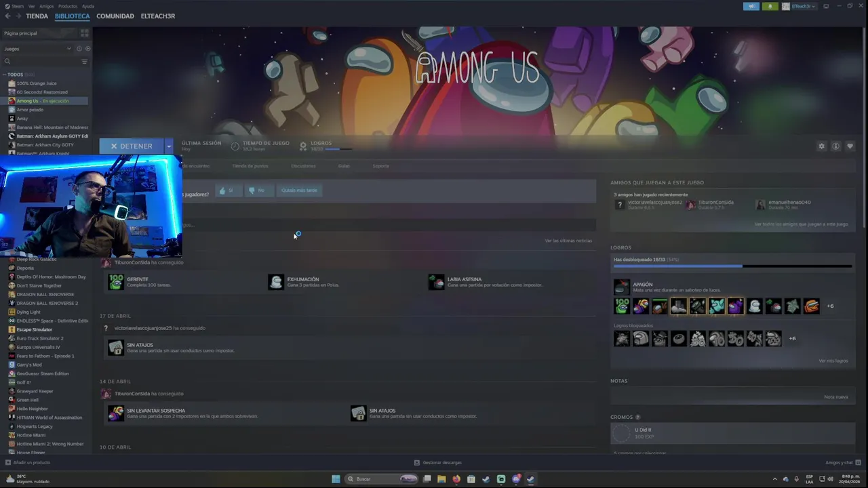This screenshot has width=868, height=488.
Task: Create a Nota nueva
Action: coord(836,396)
